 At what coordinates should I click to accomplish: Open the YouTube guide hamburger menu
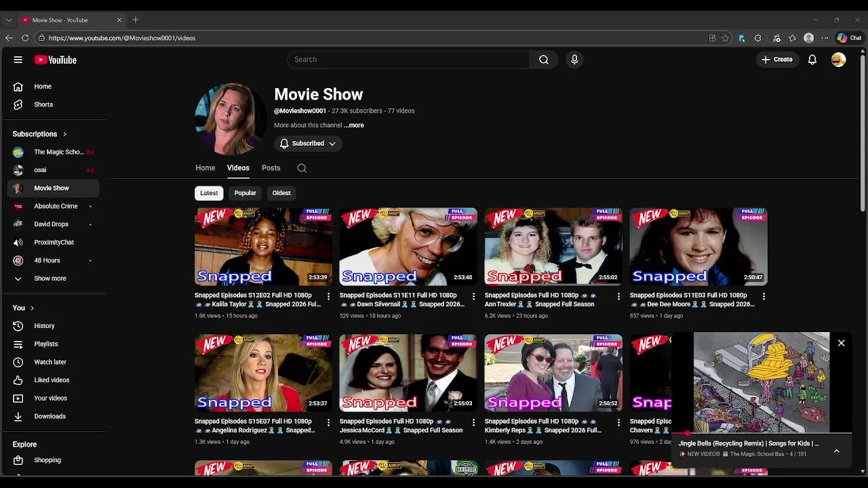click(18, 60)
